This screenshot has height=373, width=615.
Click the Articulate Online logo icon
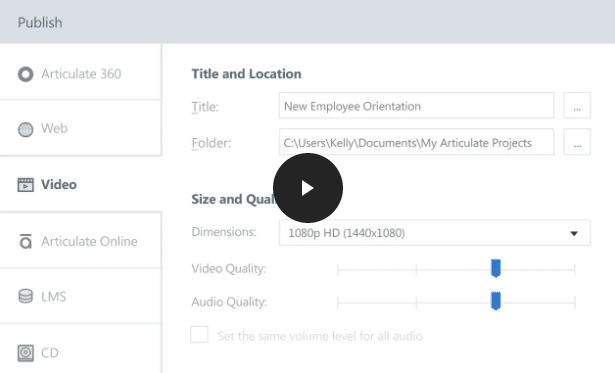(x=25, y=241)
